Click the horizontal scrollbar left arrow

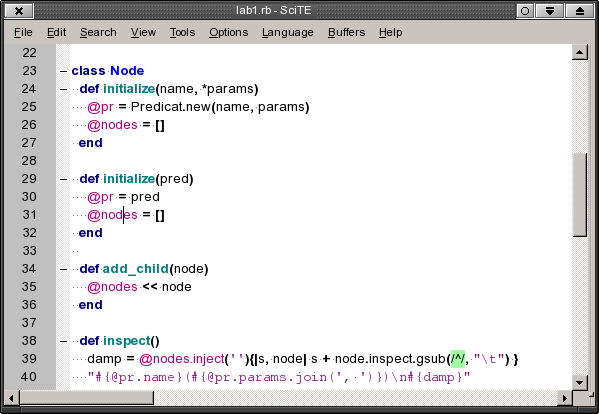(x=11, y=398)
